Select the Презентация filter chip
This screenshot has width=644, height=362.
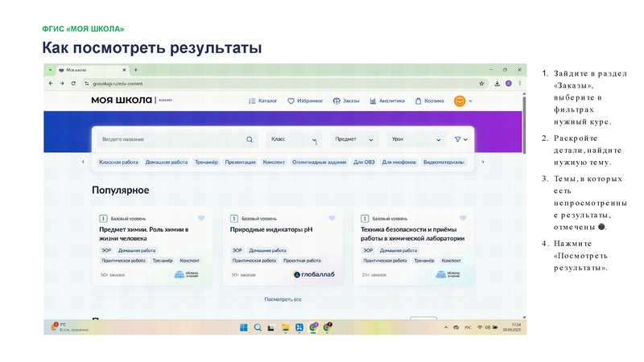tap(240, 162)
